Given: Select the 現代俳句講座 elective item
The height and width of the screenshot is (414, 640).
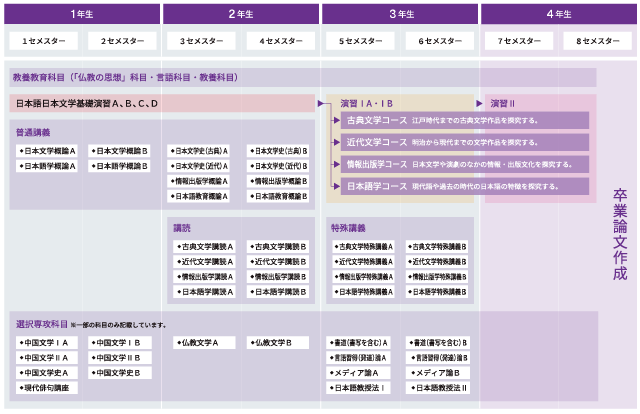Looking at the screenshot, I should point(45,387).
